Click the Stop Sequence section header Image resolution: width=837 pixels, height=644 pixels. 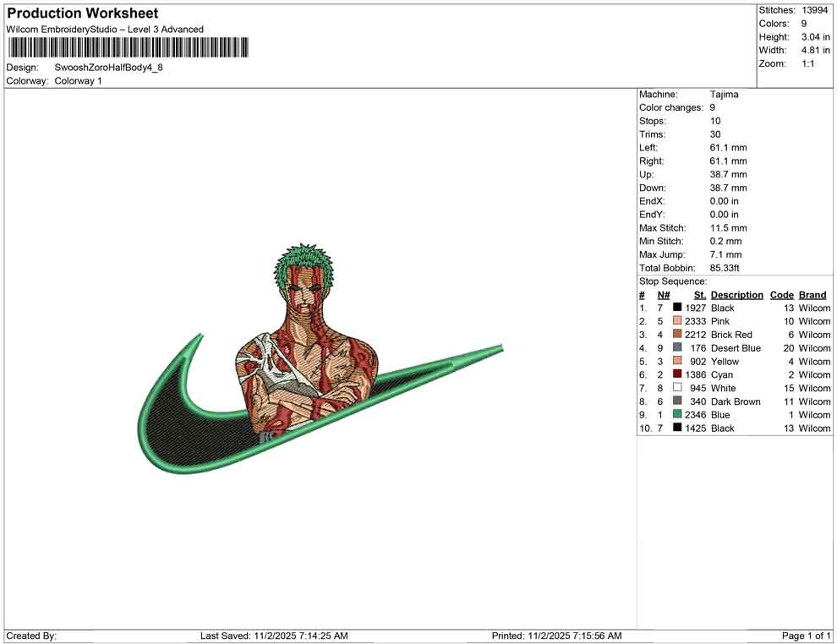pyautogui.click(x=673, y=281)
